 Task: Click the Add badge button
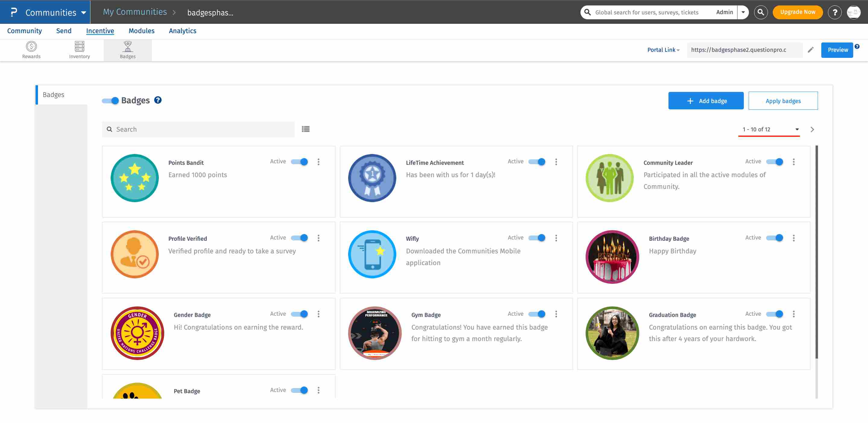[x=706, y=101]
